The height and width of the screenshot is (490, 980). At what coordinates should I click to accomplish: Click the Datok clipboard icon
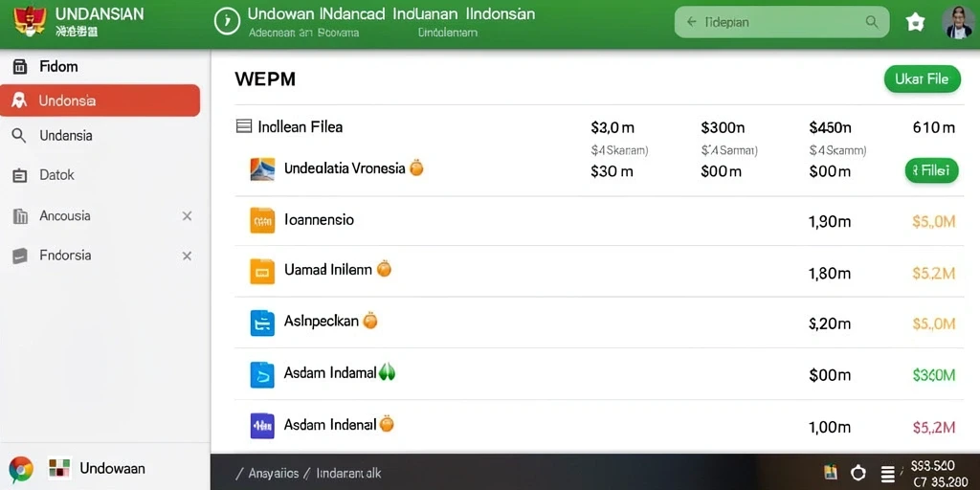pos(20,176)
